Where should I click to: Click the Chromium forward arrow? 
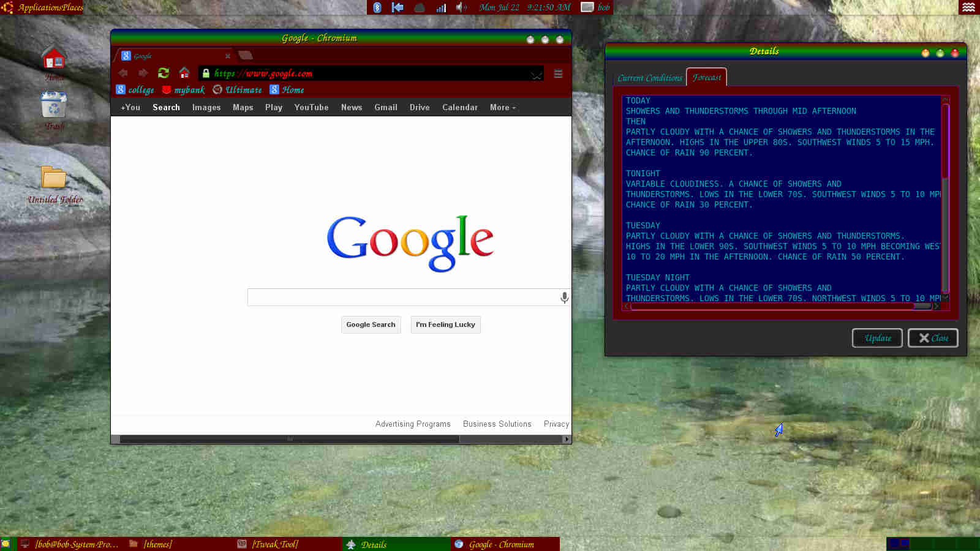[143, 73]
